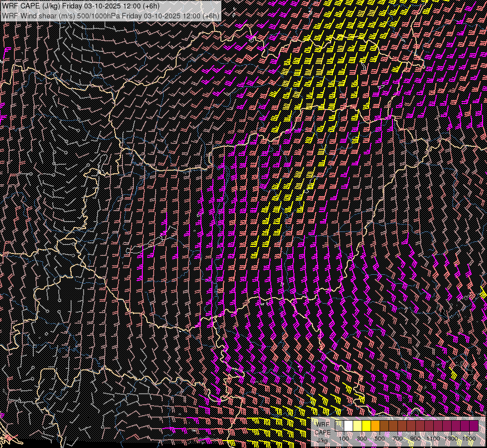This screenshot has width=487, height=448.
Task: Click the 'CAPE' text in the legend box
Action: point(322,432)
